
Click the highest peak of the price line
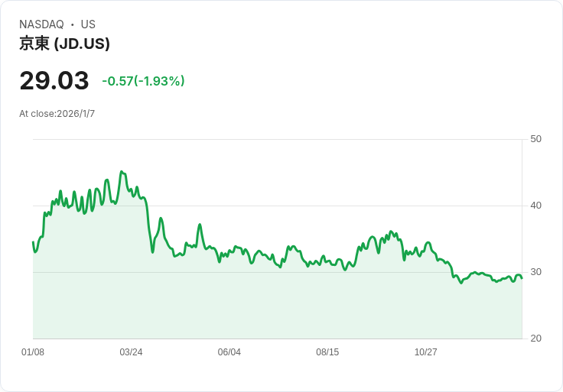click(x=122, y=172)
